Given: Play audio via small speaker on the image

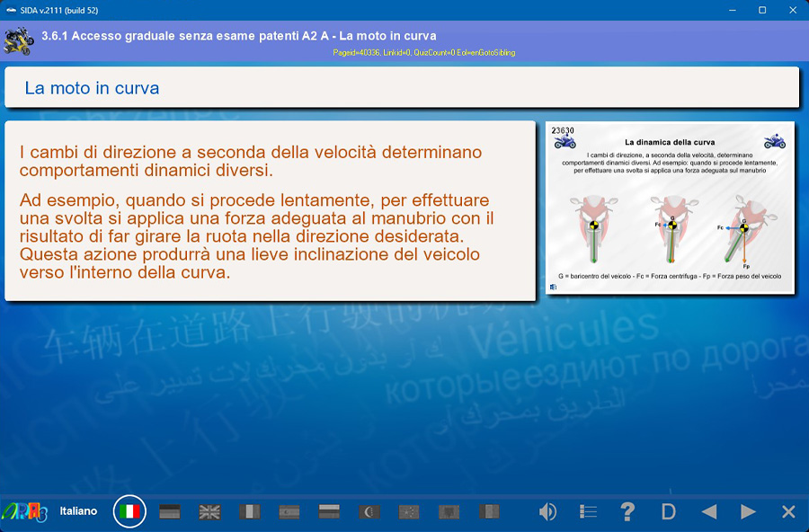Looking at the screenshot, I should point(553,288).
